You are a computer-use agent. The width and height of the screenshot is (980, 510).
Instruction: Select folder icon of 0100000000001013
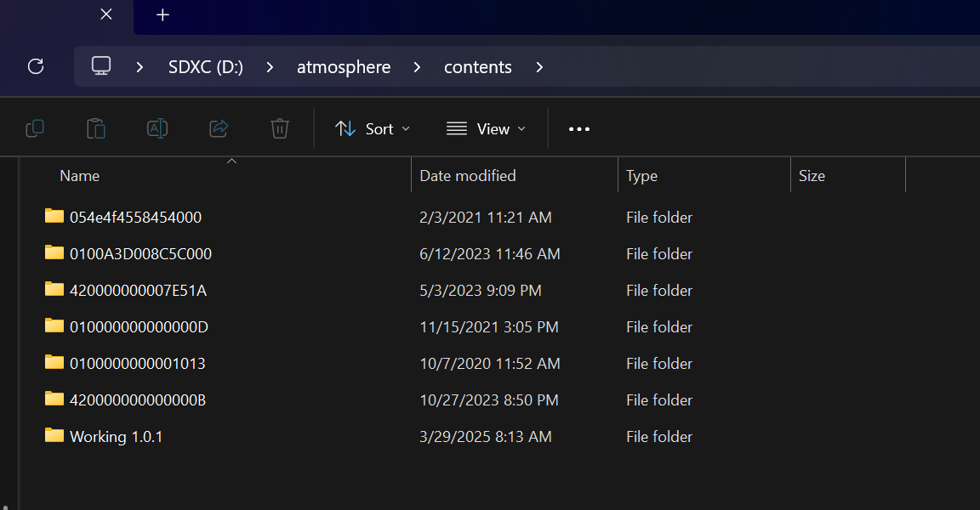pos(54,362)
